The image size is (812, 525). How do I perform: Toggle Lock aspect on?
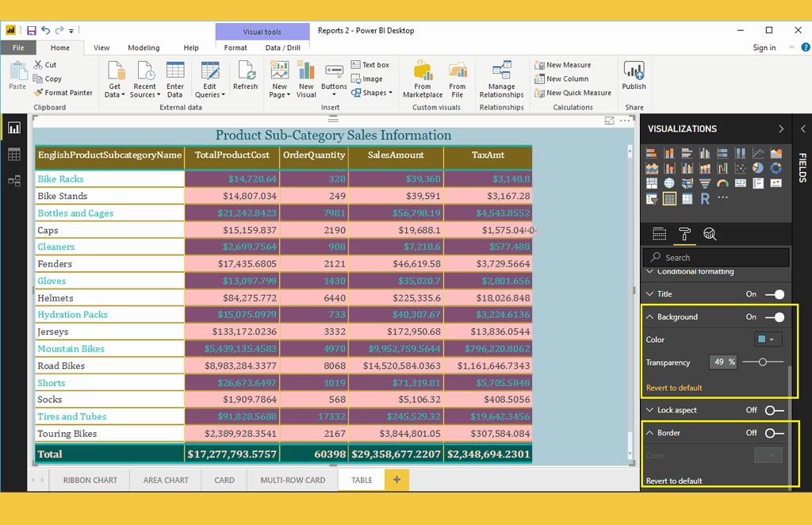coord(774,410)
